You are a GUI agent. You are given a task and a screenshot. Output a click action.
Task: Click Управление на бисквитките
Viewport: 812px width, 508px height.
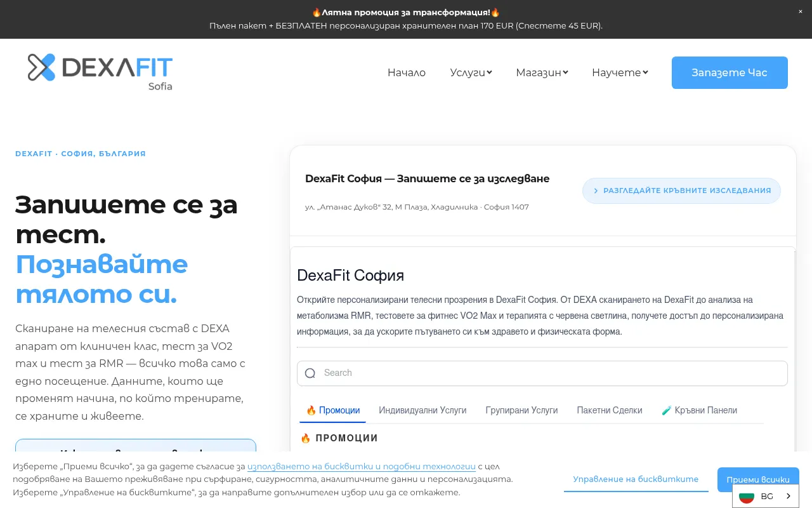(636, 479)
